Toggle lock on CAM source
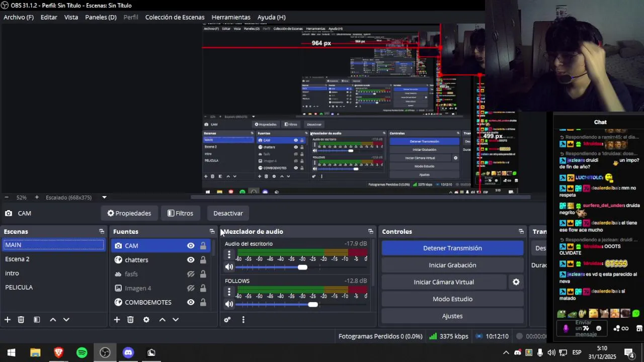The image size is (644, 362). point(203,246)
